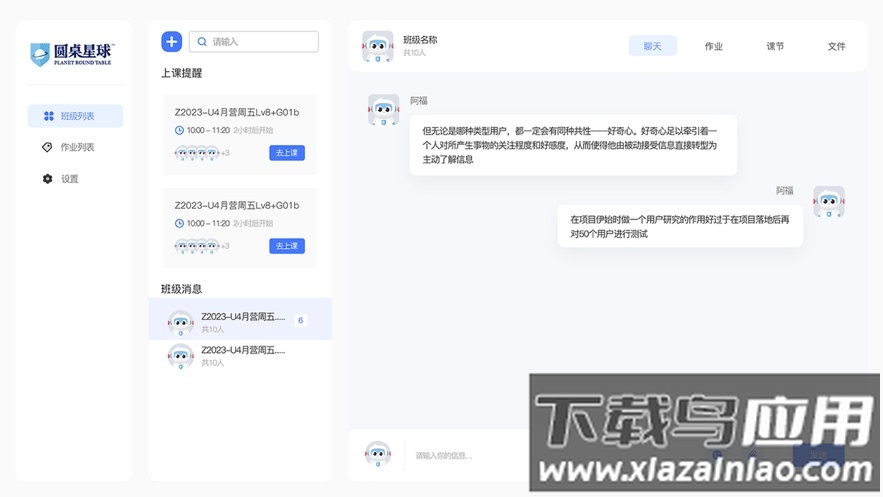Viewport: 883px width, 497px height.
Task: Click the 圆桌星球 logo
Action: click(72, 54)
